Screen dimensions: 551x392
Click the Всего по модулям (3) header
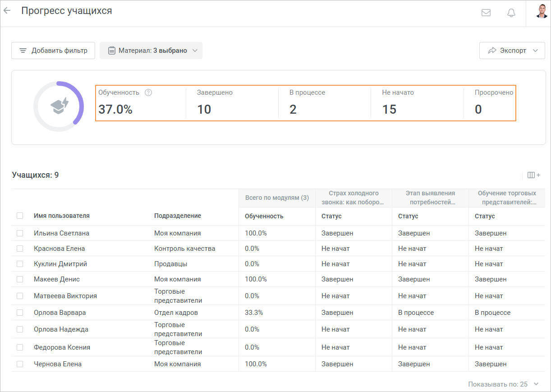277,198
